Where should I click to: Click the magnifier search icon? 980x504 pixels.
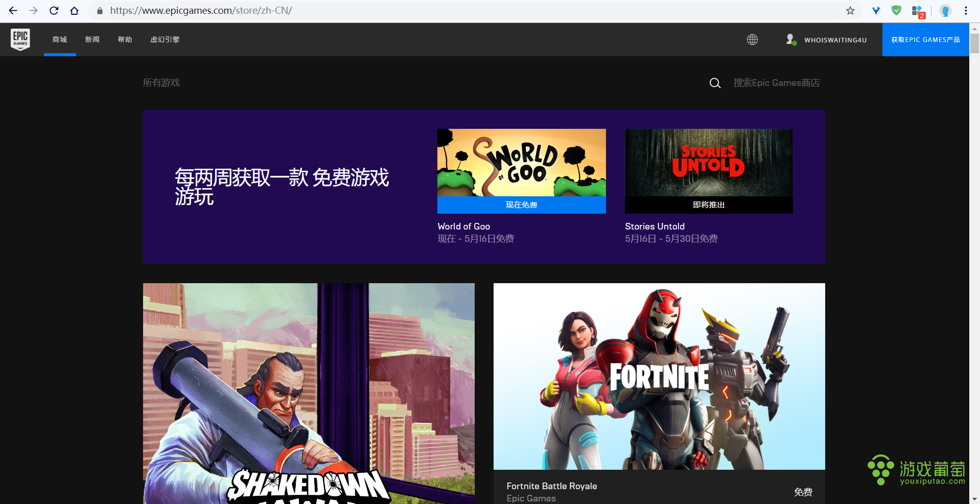715,83
